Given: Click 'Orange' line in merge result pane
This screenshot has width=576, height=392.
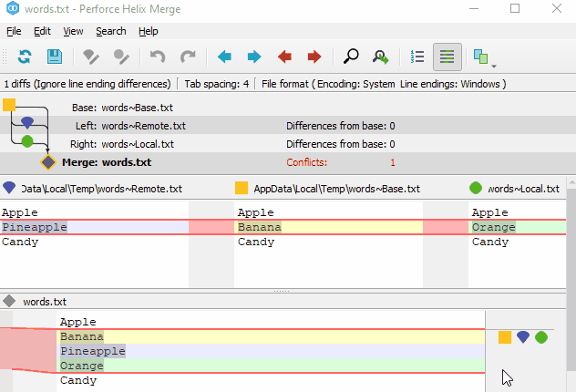Looking at the screenshot, I should (x=273, y=366).
